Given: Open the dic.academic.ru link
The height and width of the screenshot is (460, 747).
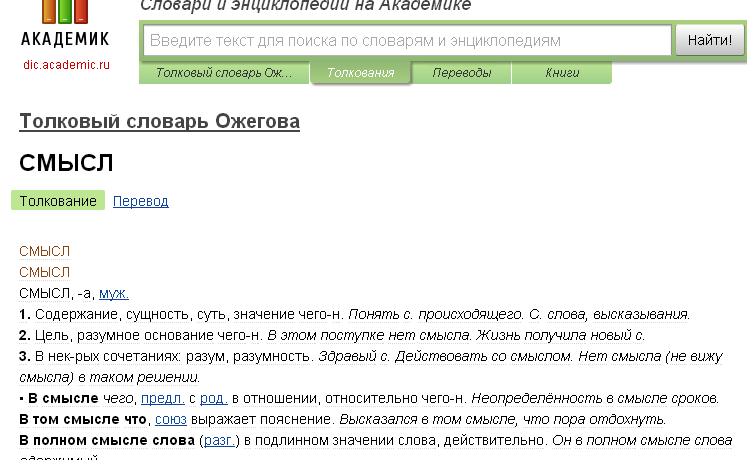Looking at the screenshot, I should (x=66, y=65).
